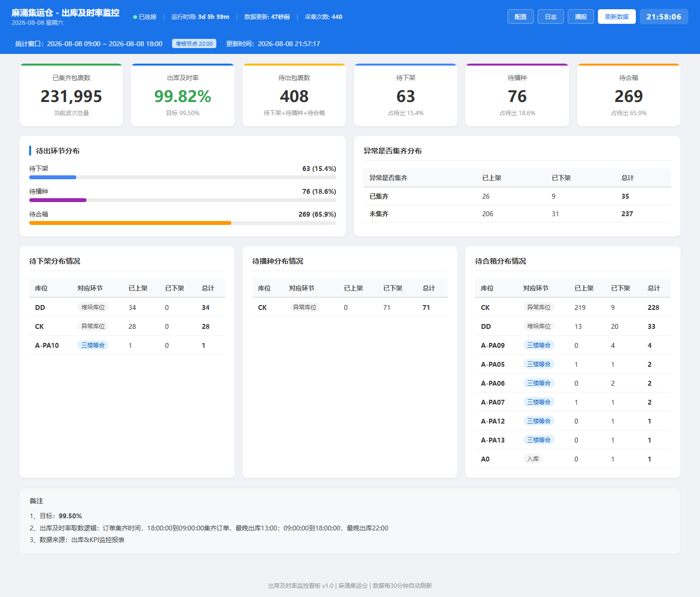Click 堆垛库位 tag in 待下架 table

click(93, 307)
